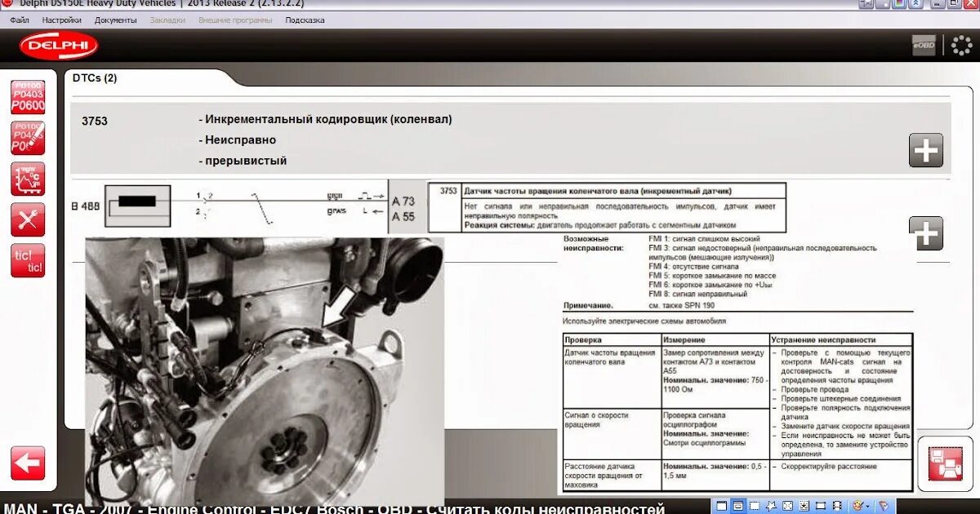Click the color palette title bar icon
The image size is (980, 514).
[x=899, y=3]
